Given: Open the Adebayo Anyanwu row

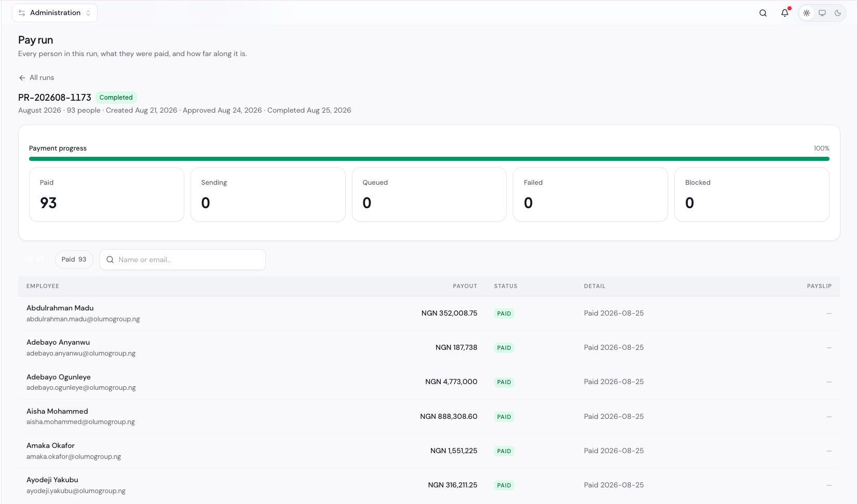Looking at the screenshot, I should coord(429,348).
